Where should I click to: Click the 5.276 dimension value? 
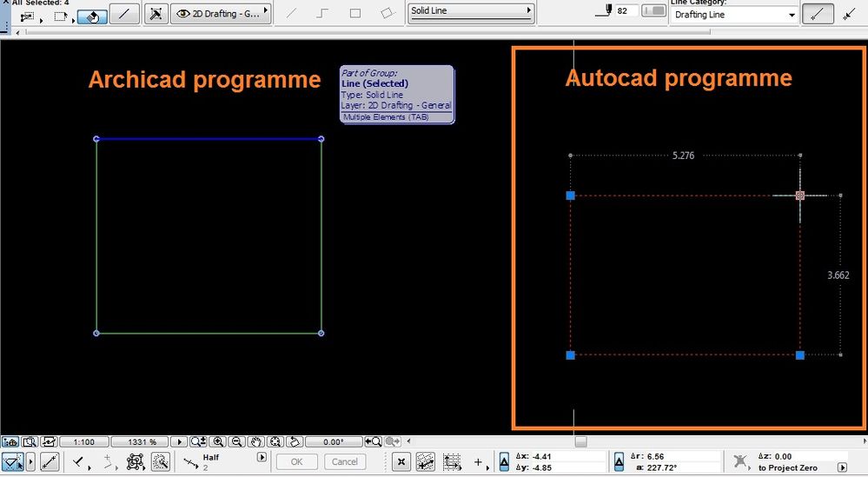coord(683,156)
